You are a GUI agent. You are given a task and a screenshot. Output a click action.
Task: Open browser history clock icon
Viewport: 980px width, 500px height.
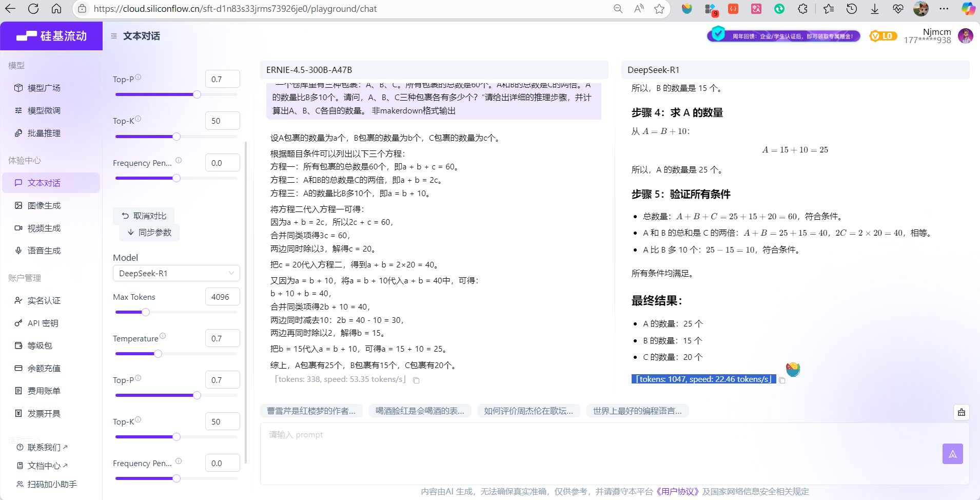(852, 9)
